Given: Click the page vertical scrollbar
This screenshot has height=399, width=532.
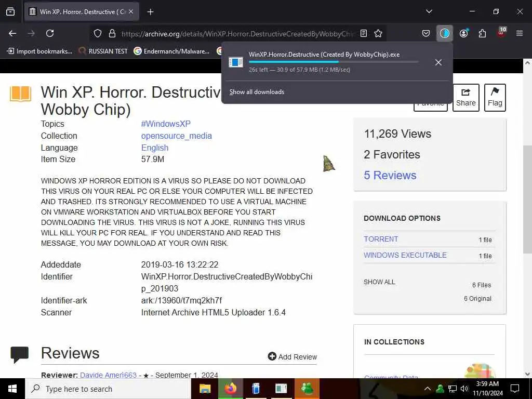Looking at the screenshot, I should 527,199.
